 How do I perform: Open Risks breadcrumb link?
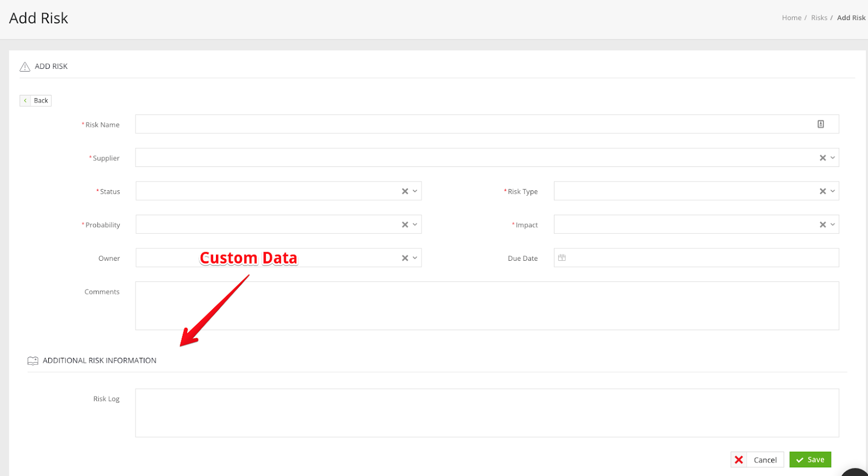point(819,18)
